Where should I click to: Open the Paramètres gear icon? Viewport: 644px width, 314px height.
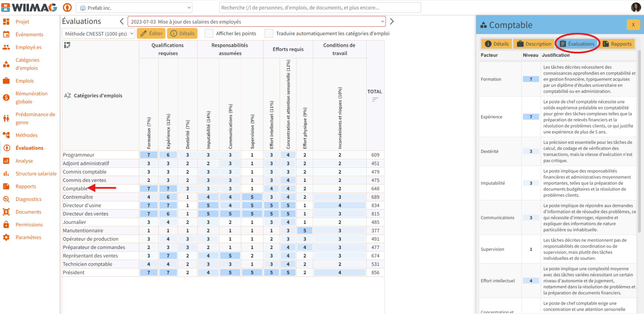6,237
